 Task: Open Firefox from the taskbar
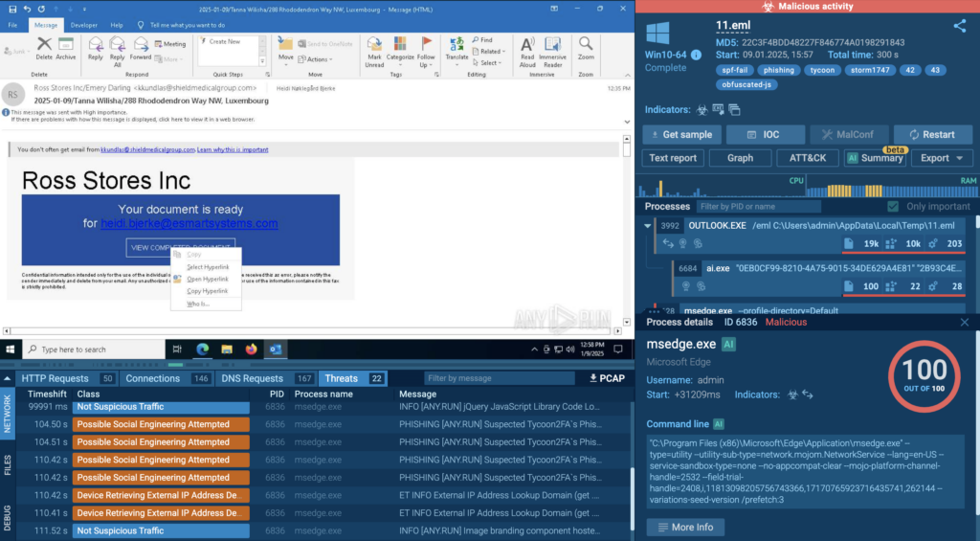tap(252, 349)
